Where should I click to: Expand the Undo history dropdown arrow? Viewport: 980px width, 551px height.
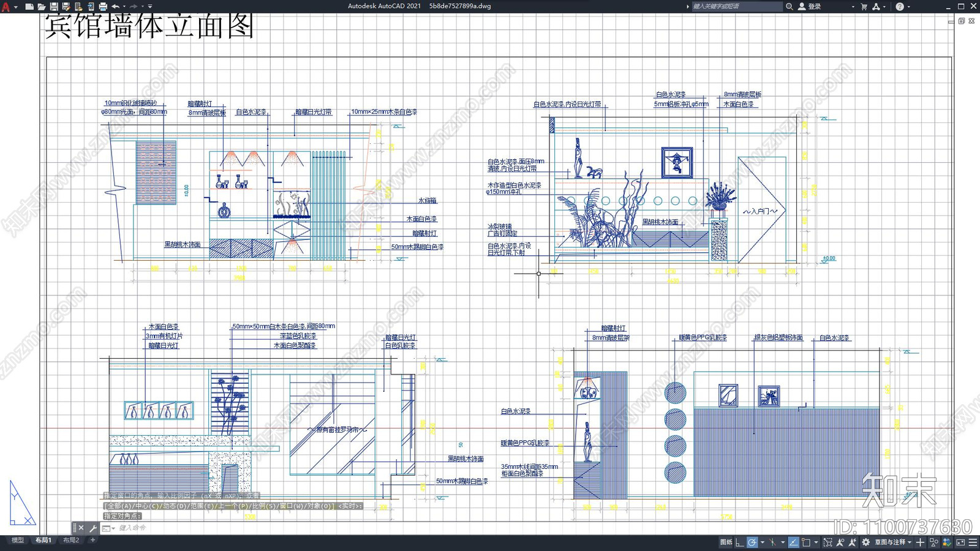pos(124,7)
